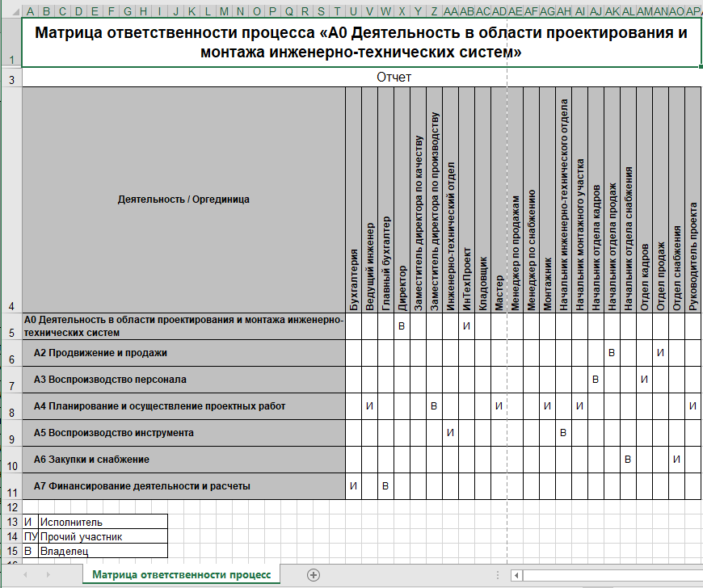The height and width of the screenshot is (588, 703).
Task: Add a new sheet with plus icon
Action: click(x=314, y=574)
